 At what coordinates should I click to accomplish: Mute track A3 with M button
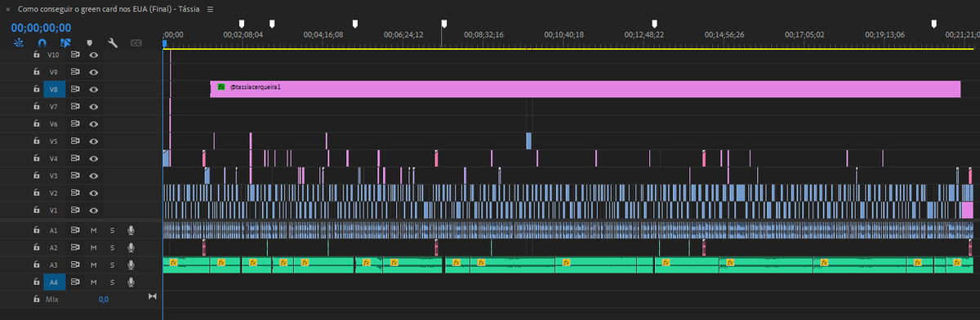pyautogui.click(x=94, y=264)
